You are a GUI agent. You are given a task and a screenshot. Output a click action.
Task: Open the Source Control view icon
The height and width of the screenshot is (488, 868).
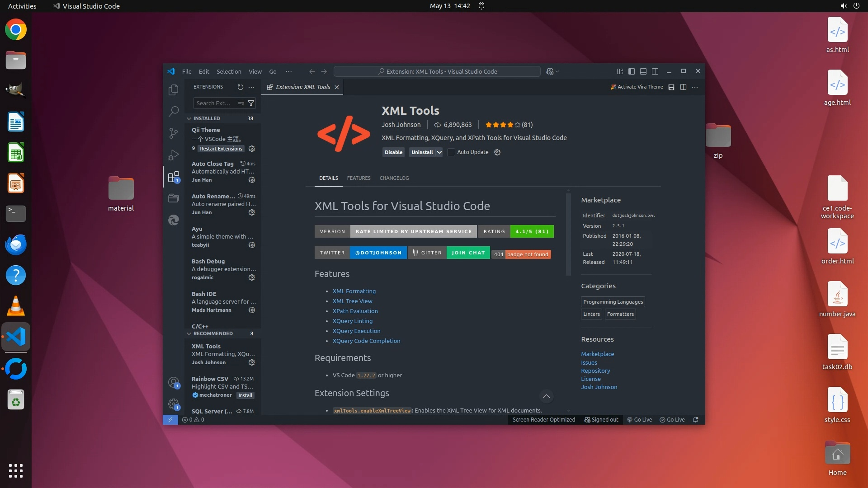pos(173,133)
